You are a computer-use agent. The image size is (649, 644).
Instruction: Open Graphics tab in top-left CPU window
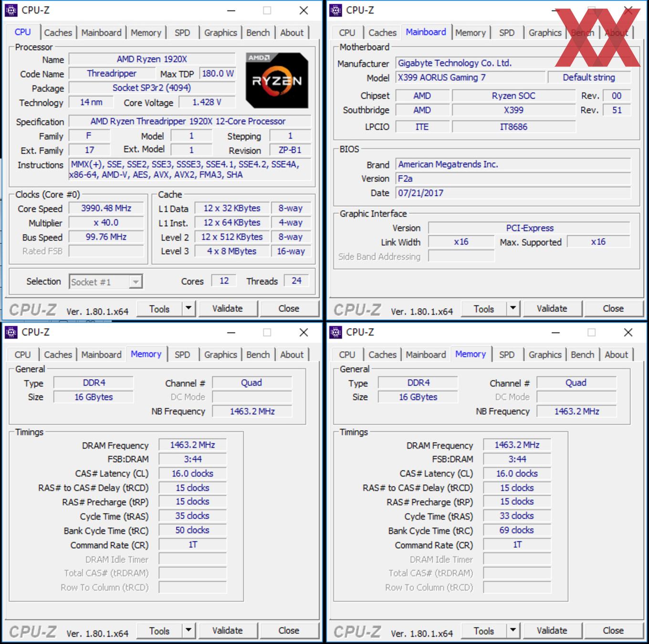(x=220, y=32)
